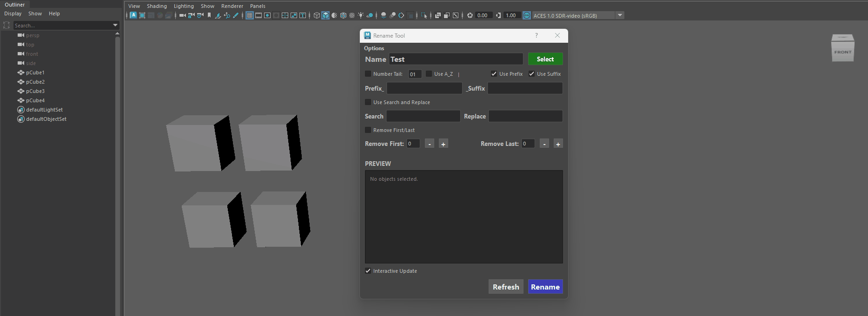This screenshot has height=316, width=868.
Task: Open the viewport View menu
Action: pos(134,6)
